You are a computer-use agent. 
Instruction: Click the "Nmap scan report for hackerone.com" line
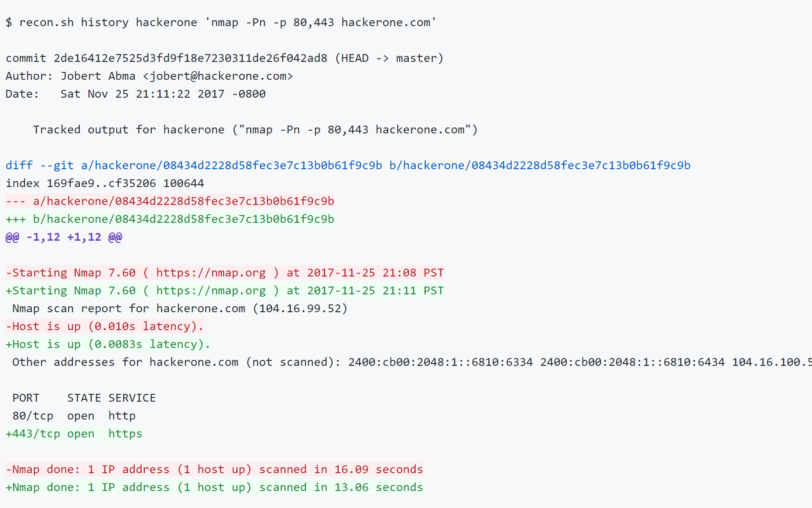coord(180,309)
